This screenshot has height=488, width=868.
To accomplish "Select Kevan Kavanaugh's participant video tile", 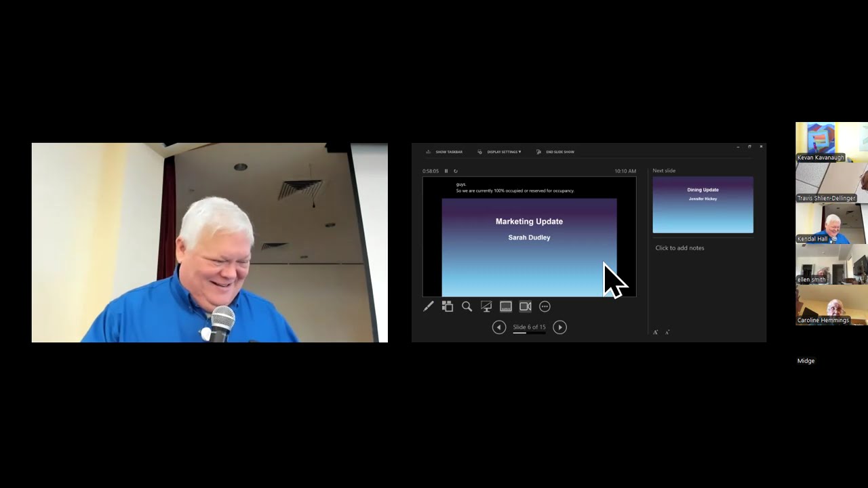I will [831, 142].
